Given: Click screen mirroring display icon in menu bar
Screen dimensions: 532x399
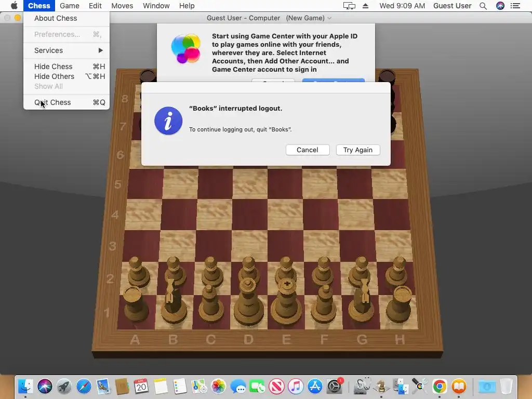Looking at the screenshot, I should pos(349,6).
